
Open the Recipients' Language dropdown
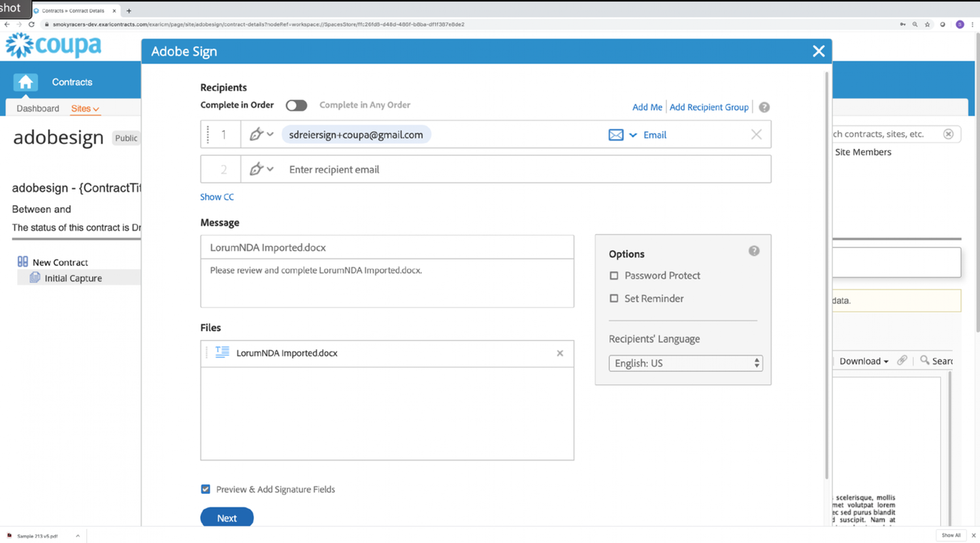(x=685, y=363)
